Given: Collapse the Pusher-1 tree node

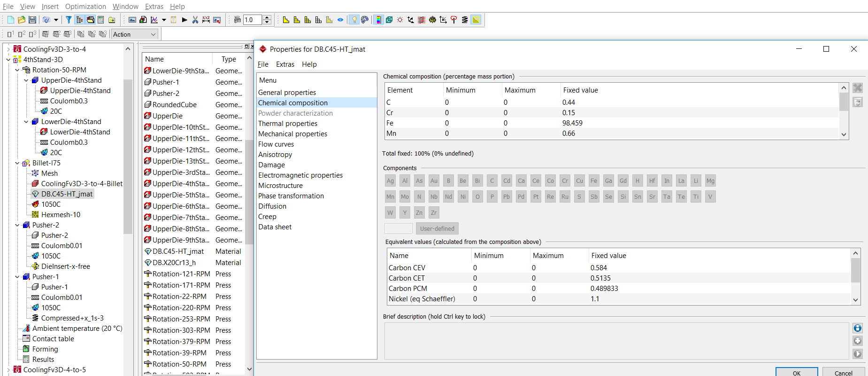Looking at the screenshot, I should tap(17, 277).
